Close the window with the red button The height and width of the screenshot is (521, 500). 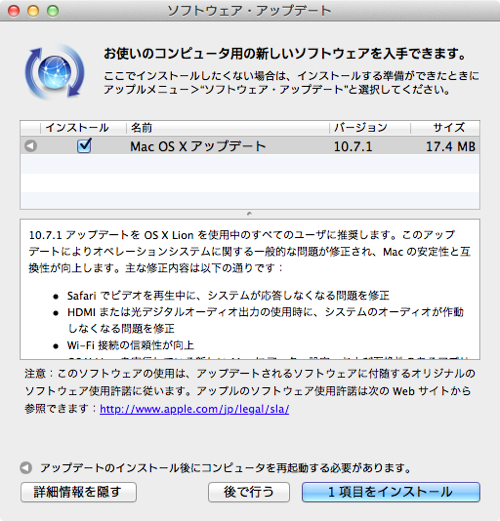pos(14,11)
